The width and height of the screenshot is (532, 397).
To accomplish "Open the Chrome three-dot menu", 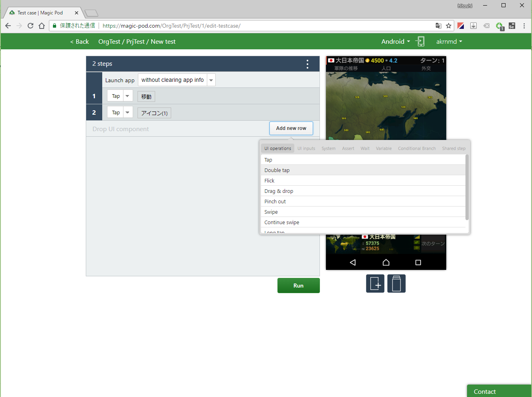I will [524, 26].
